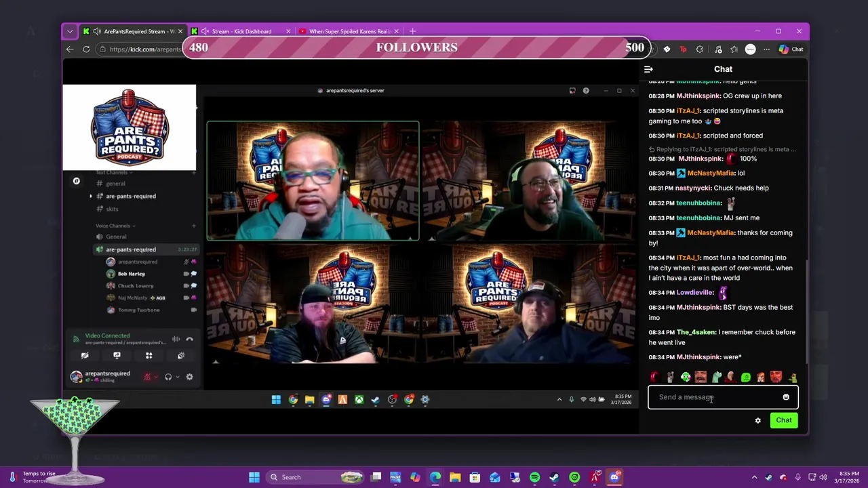868x488 pixels.
Task: Open the emoji picker in message box
Action: 786,397
